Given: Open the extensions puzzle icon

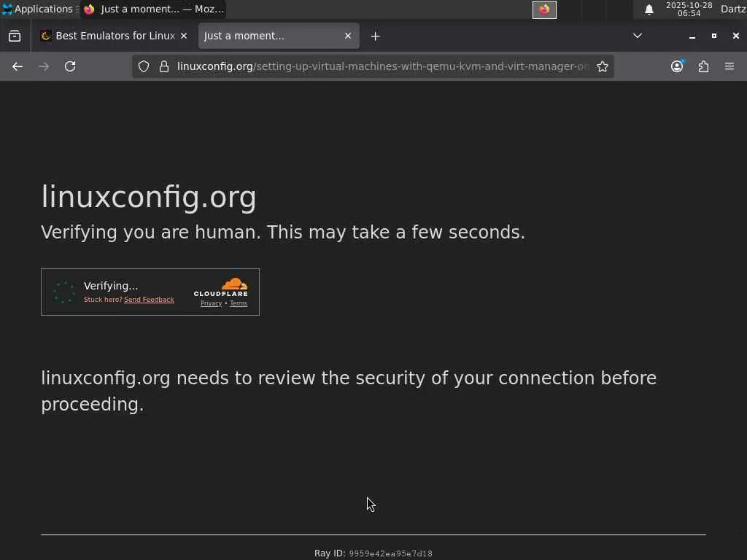Looking at the screenshot, I should (703, 66).
